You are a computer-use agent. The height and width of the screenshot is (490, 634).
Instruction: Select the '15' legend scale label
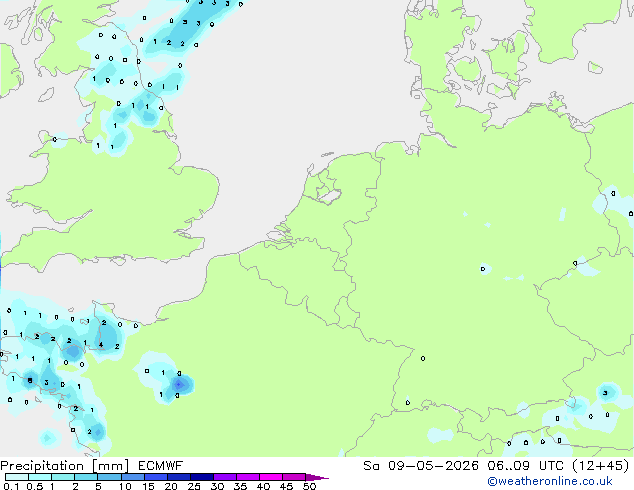(x=148, y=486)
